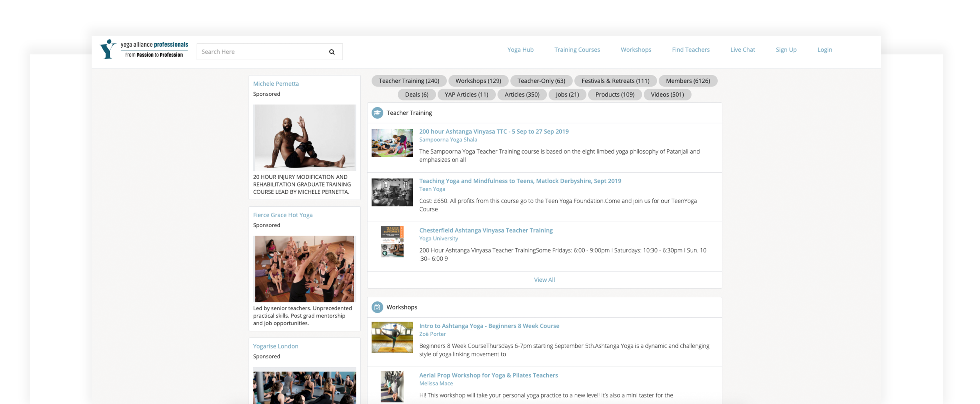Filter by Festivals & Retreats (111) tag
The height and width of the screenshot is (404, 980).
pos(615,81)
